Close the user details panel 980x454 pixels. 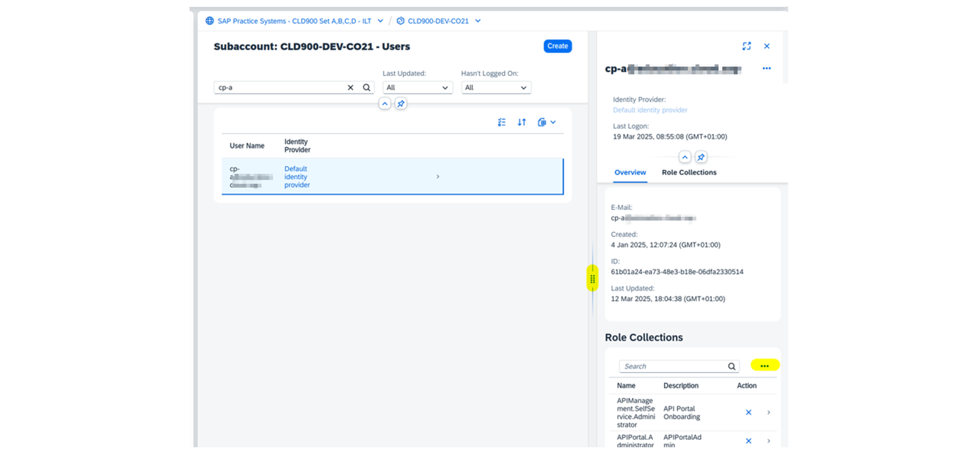767,46
